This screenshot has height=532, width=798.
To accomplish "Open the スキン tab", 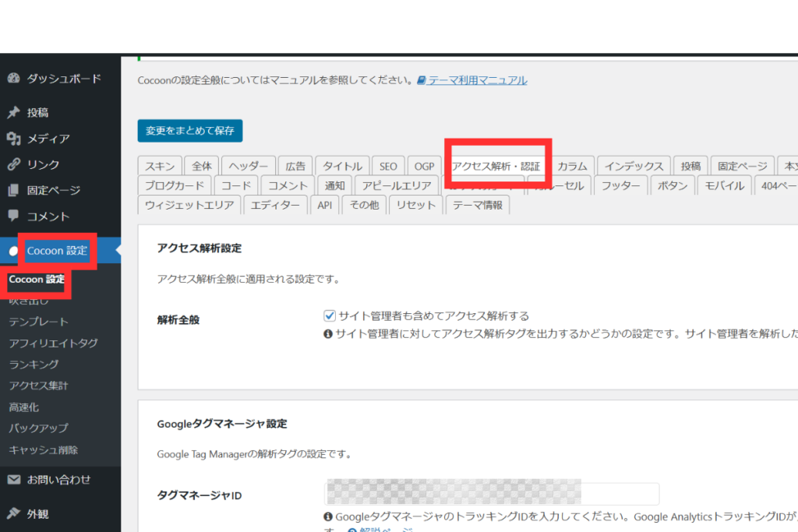I will point(160,167).
